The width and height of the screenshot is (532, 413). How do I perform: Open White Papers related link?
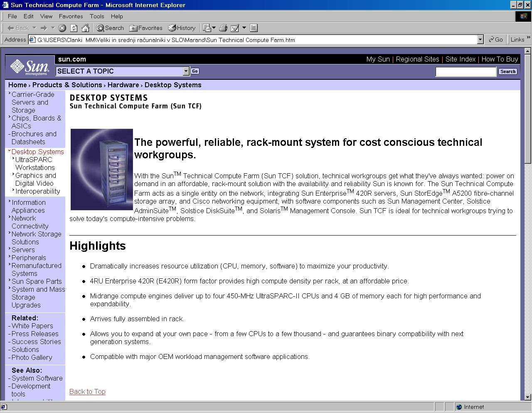(x=32, y=326)
